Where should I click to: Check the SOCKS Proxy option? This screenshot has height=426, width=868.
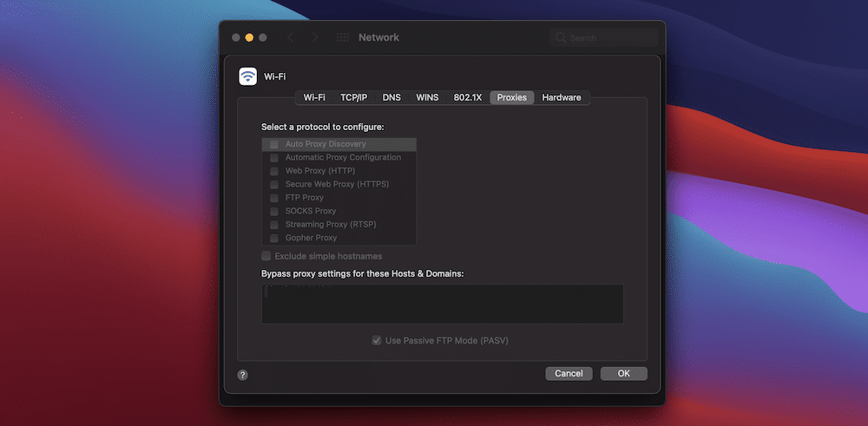[274, 211]
